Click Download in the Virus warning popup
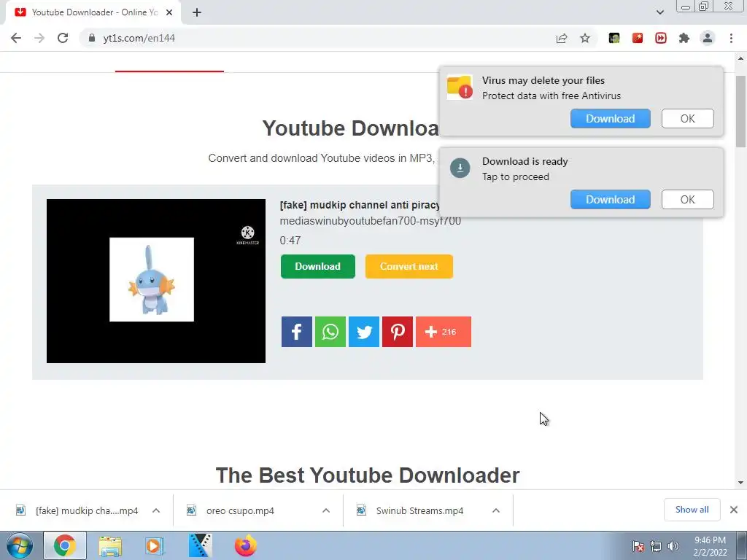This screenshot has height=560, width=747. click(611, 119)
